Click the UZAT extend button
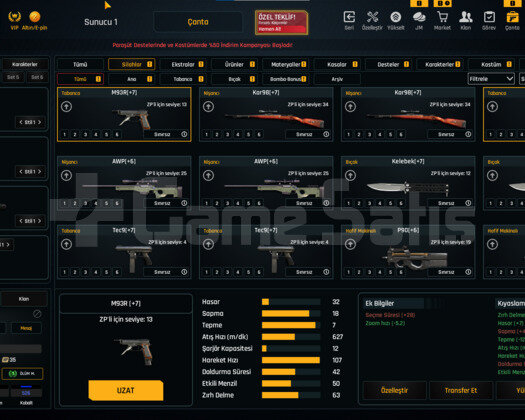 pyautogui.click(x=126, y=390)
